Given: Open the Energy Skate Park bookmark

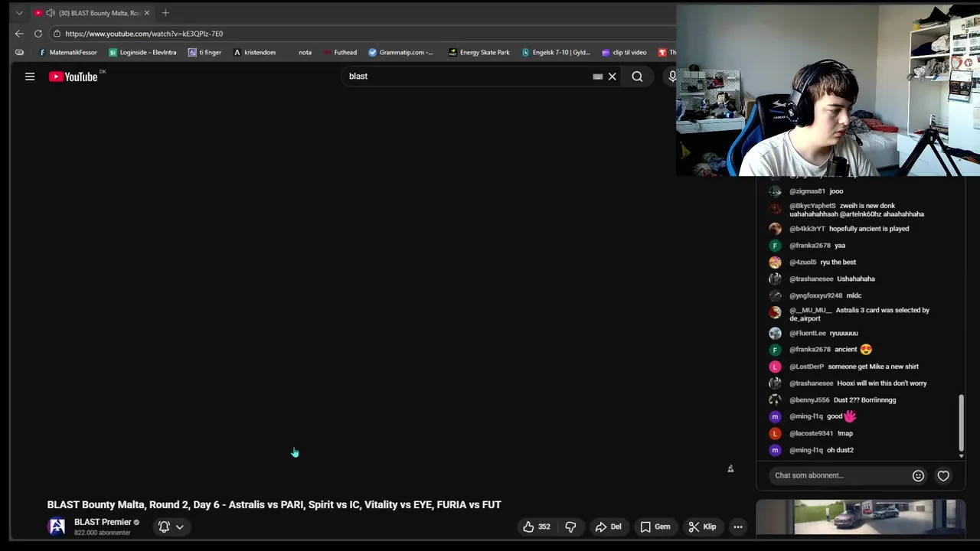Looking at the screenshot, I should (479, 52).
